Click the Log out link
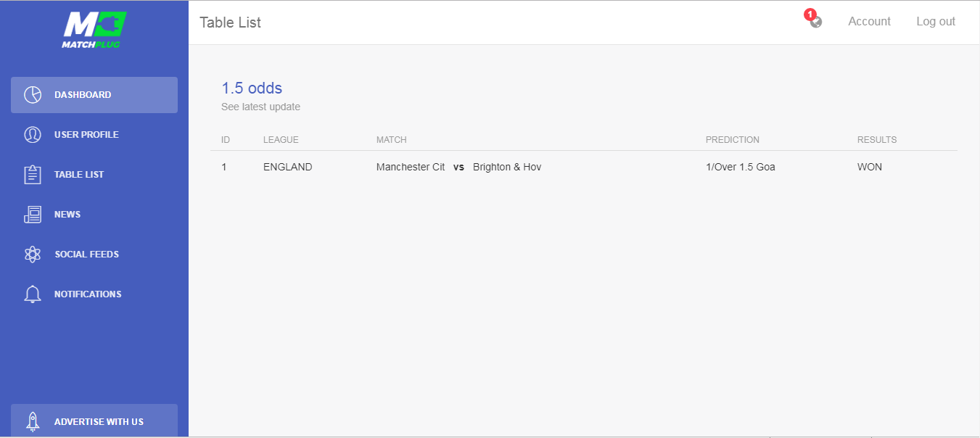 click(x=936, y=22)
